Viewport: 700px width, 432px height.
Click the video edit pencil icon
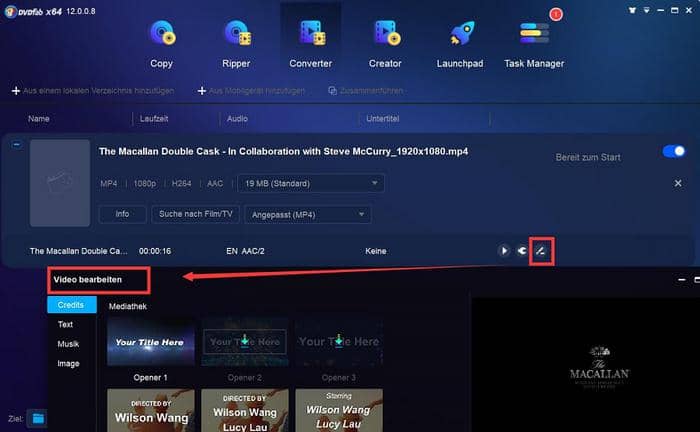(x=540, y=250)
